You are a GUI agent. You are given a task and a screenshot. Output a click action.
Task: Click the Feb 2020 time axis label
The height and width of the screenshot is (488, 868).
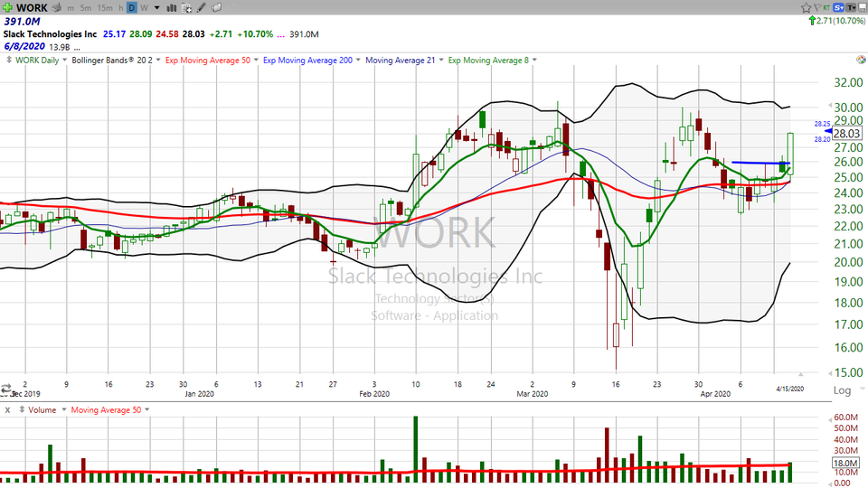pos(374,394)
